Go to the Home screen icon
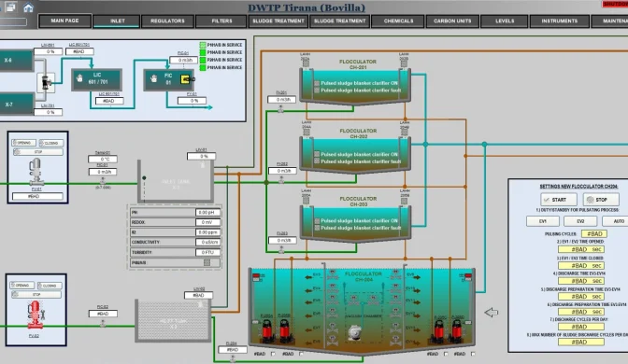The width and height of the screenshot is (628, 364). 28,7
